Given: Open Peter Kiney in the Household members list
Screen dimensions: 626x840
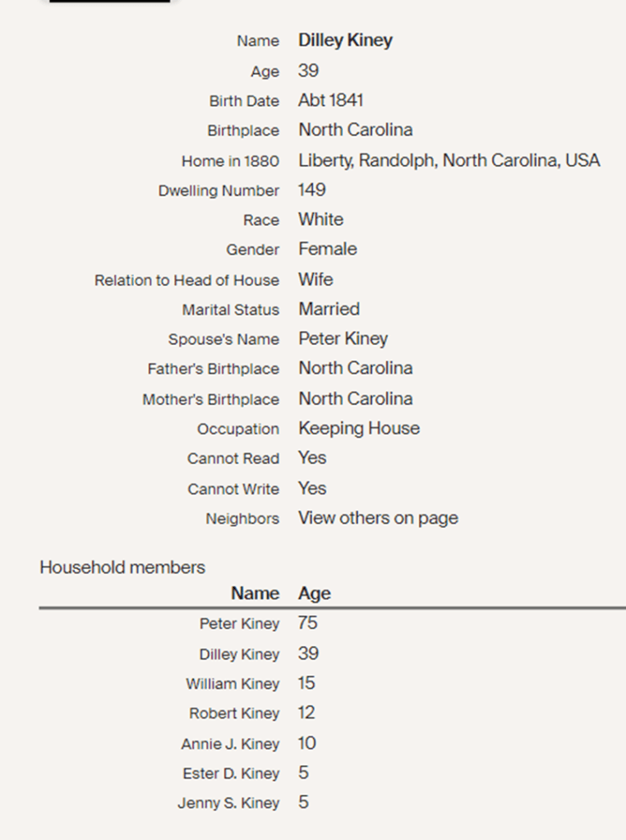Looking at the screenshot, I should point(239,624).
